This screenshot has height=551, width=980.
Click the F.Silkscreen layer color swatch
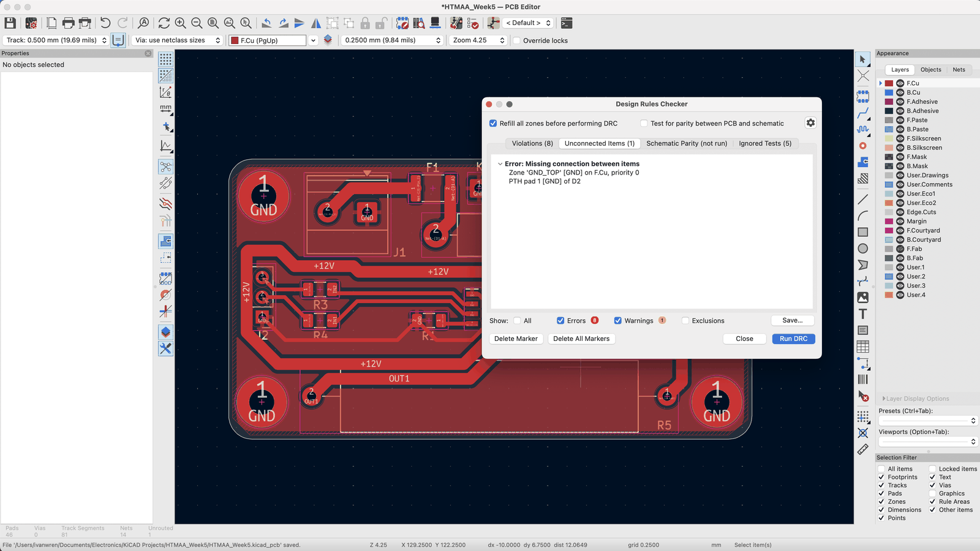tap(889, 138)
